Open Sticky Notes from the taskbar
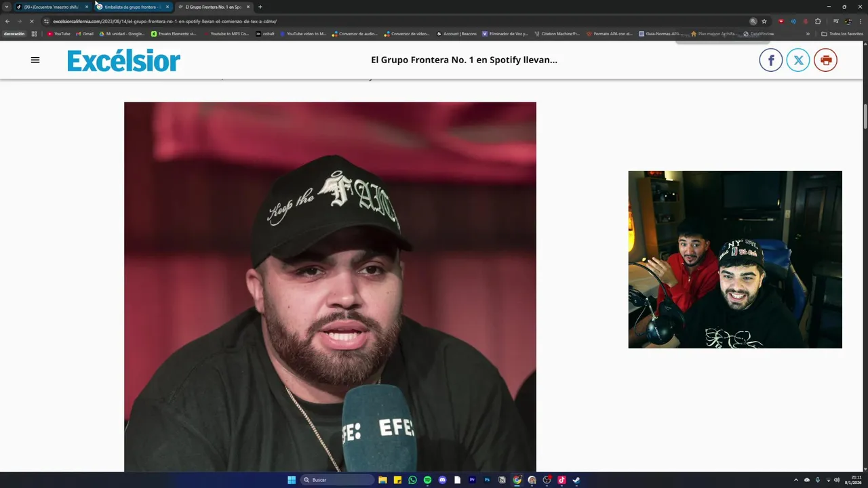The width and height of the screenshot is (868, 488). click(x=397, y=480)
